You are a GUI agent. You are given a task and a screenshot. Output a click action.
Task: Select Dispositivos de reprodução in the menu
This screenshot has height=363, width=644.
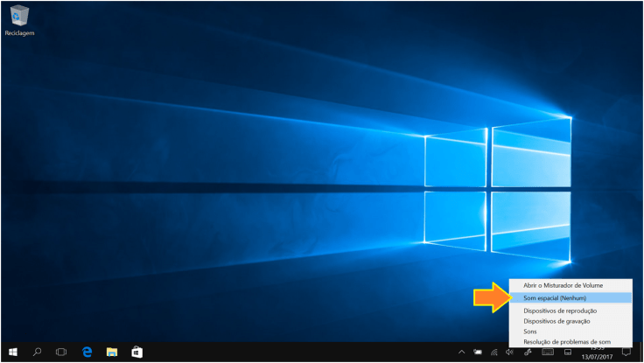point(560,311)
